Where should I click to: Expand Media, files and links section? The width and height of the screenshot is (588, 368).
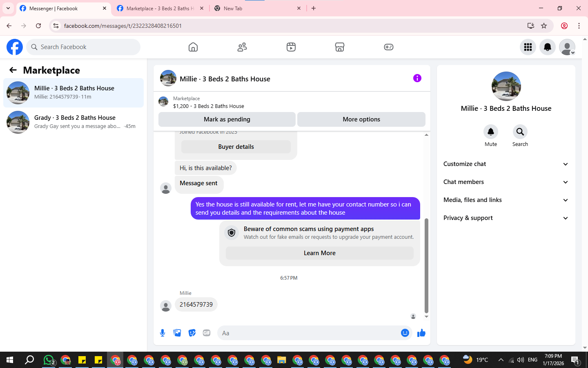click(506, 200)
